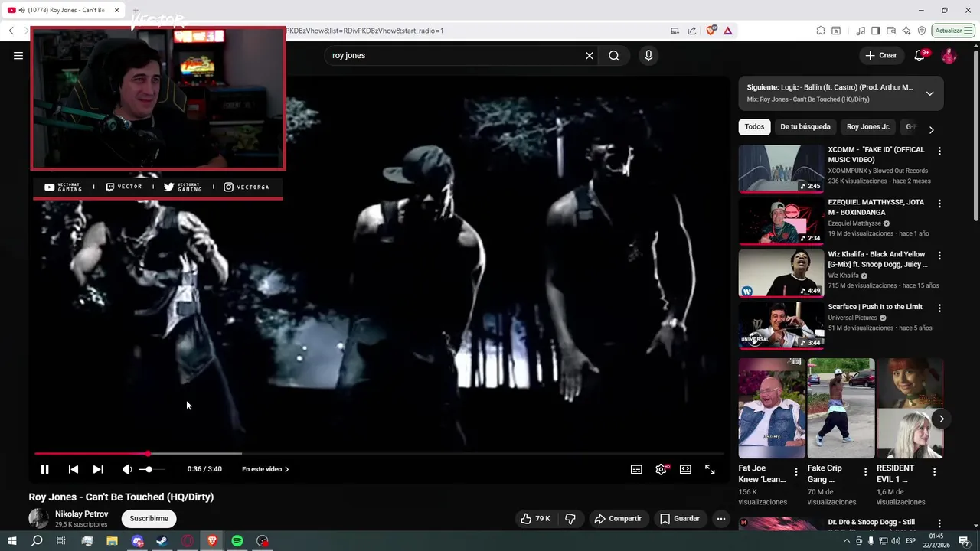Enter fullscreen mode

click(x=710, y=469)
